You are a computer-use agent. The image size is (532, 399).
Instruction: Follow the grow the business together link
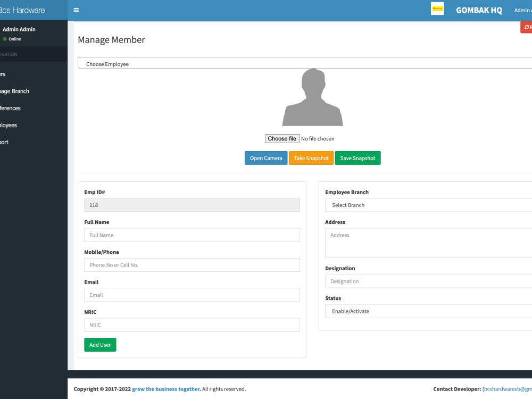166,389
